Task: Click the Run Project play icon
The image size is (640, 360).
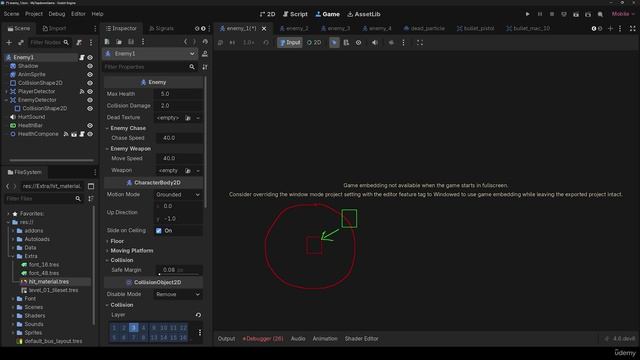Action: 527,14
